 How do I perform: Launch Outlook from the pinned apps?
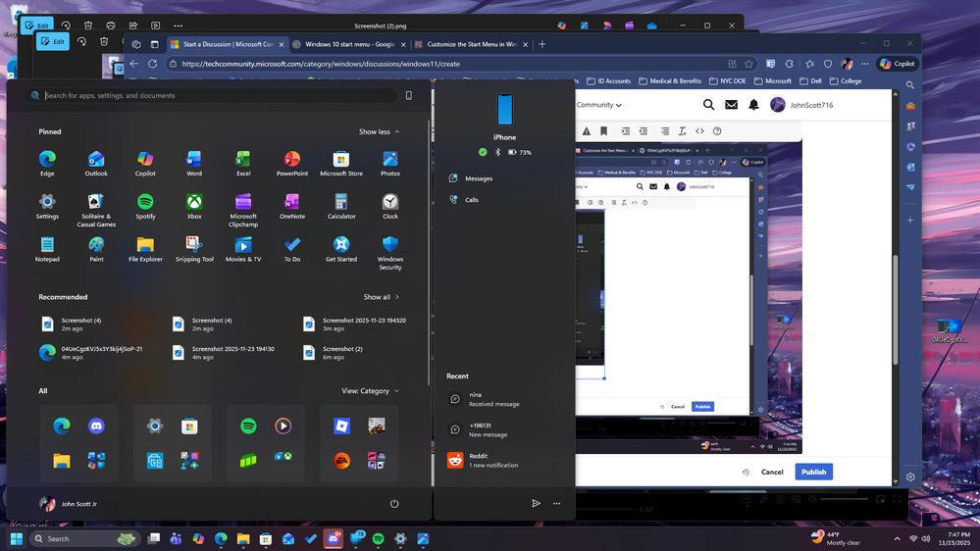point(96,164)
